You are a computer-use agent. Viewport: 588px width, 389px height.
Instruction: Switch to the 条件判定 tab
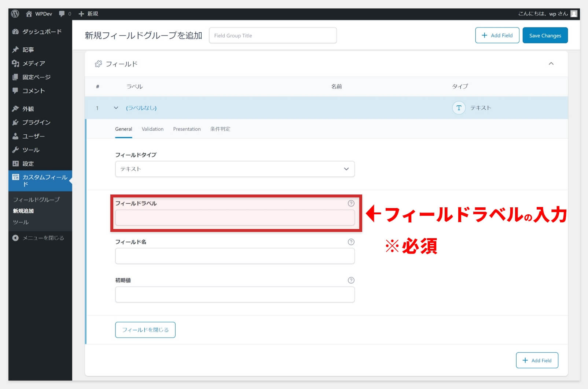tap(220, 129)
